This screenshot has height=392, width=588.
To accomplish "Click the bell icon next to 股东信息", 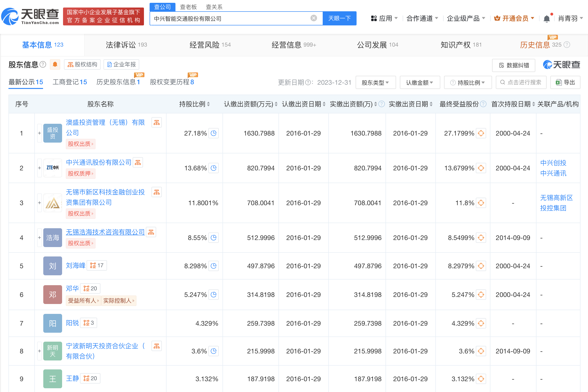I will point(55,64).
